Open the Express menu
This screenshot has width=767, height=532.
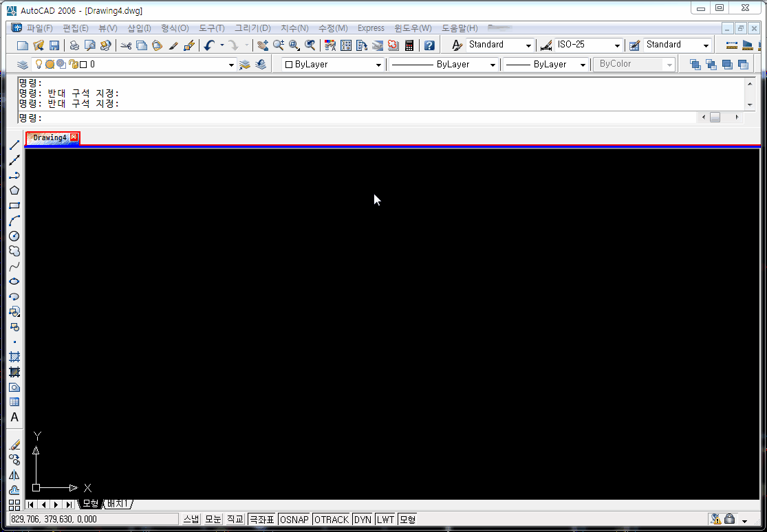point(371,28)
